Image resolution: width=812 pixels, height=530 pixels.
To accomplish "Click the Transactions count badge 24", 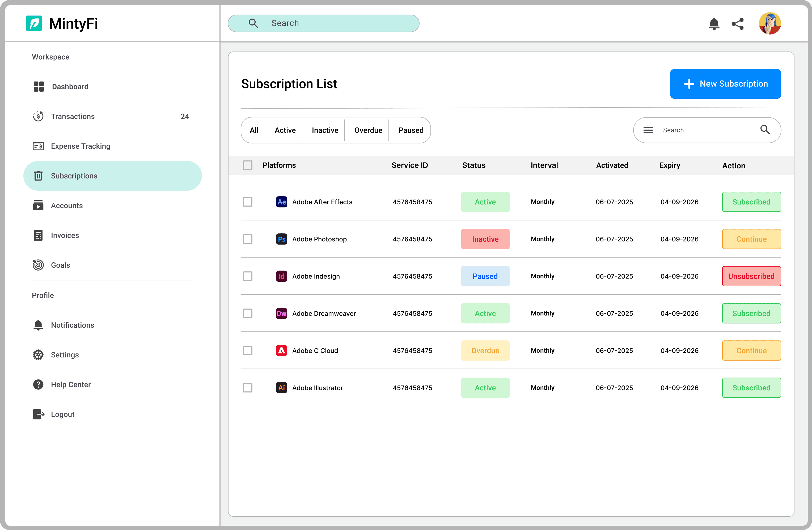I will (185, 116).
